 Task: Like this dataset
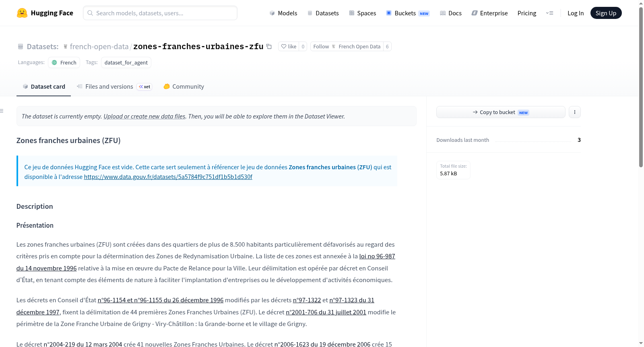289,46
